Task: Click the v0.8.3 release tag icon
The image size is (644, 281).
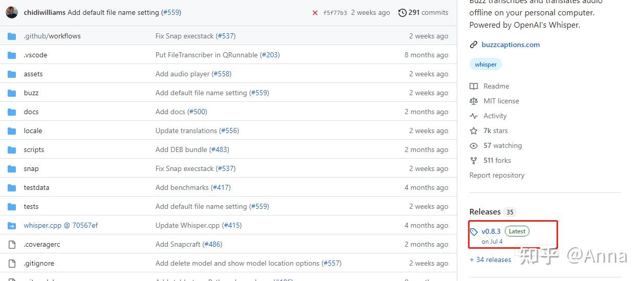Action: [x=474, y=232]
